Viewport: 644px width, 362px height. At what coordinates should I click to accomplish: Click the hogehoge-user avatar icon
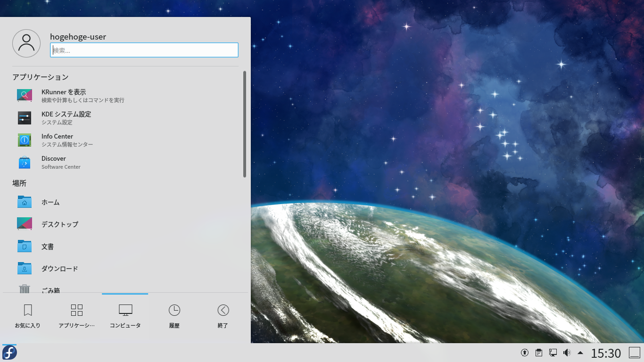pyautogui.click(x=26, y=43)
